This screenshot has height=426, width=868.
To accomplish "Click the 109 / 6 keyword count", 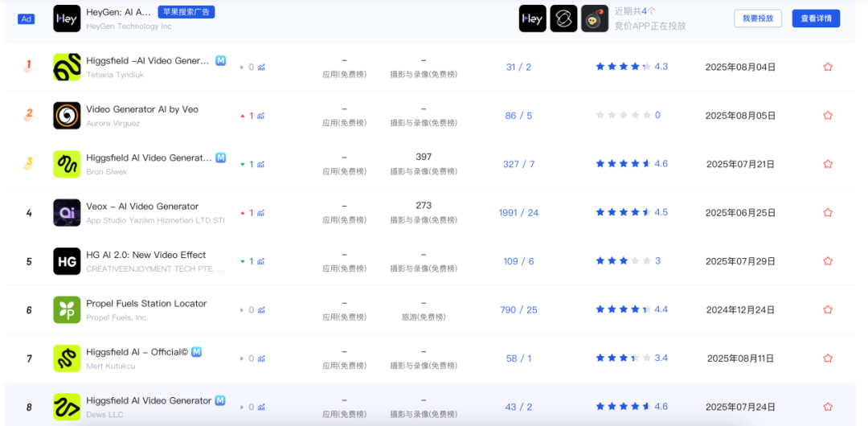I will pos(518,261).
